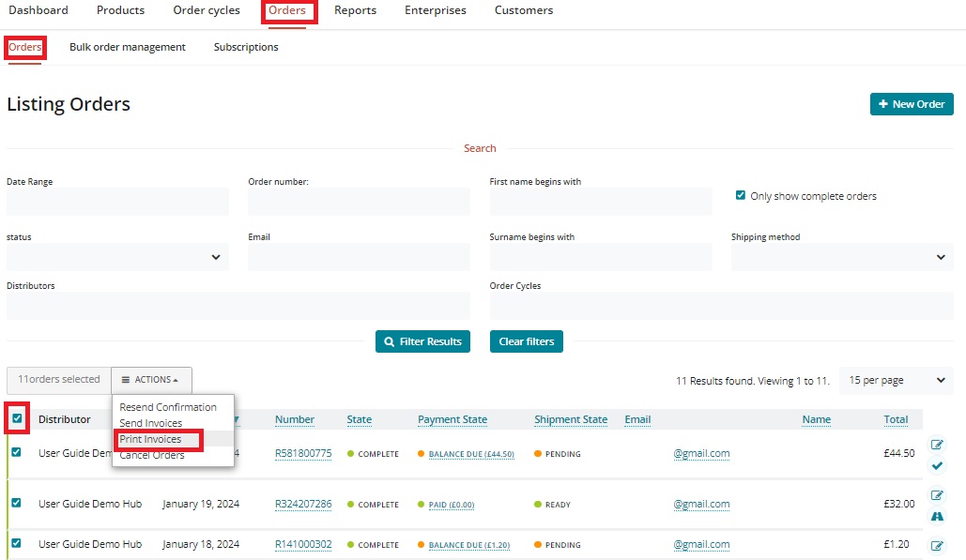Toggle the select-all orders checkbox
966x560 pixels.
(x=17, y=418)
